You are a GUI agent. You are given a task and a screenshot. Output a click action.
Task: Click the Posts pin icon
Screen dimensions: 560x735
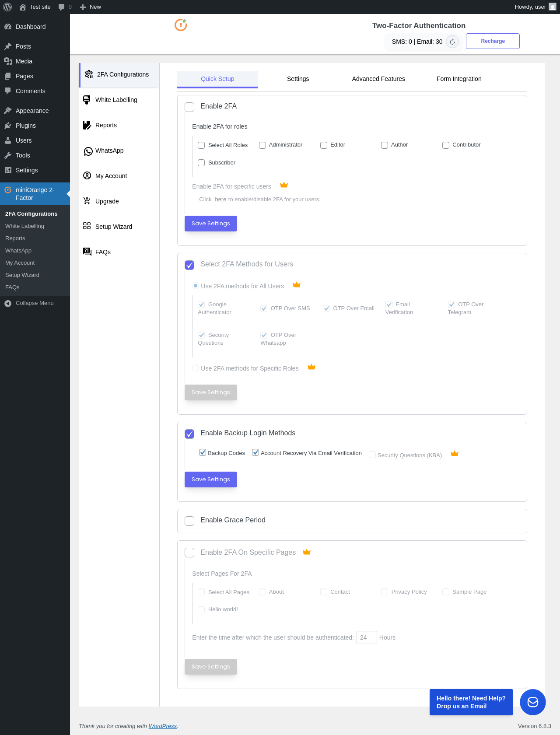8,46
